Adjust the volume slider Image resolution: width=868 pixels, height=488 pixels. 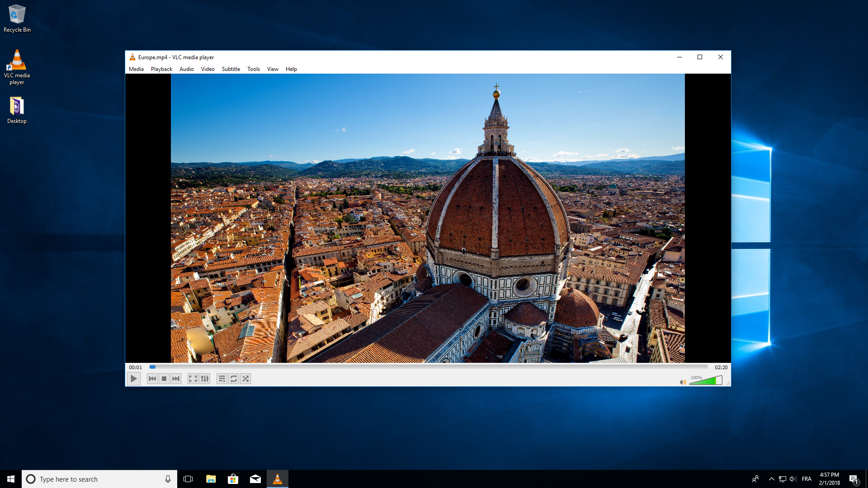click(x=705, y=382)
